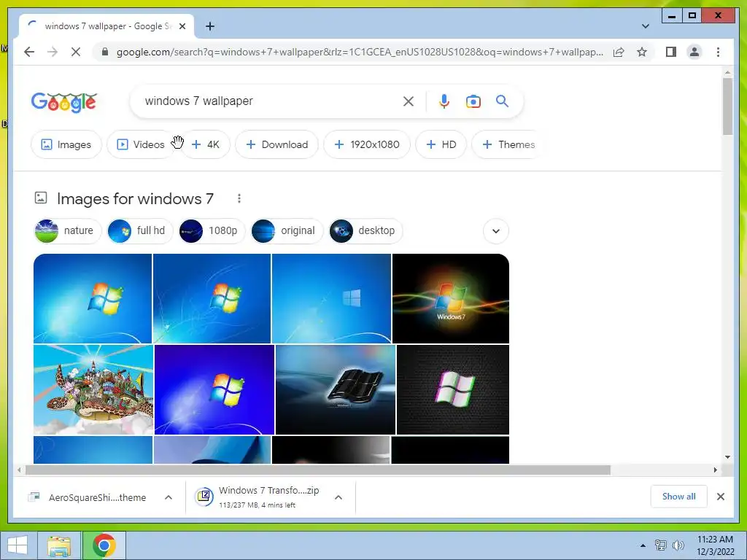747x560 pixels.
Task: Add the 1920x1080 filter chip
Action: click(x=367, y=144)
